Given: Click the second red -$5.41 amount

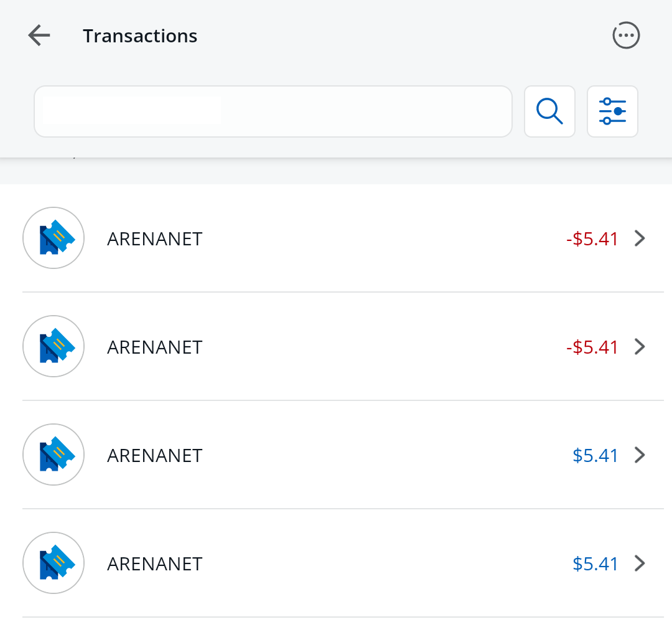Looking at the screenshot, I should (x=592, y=347).
